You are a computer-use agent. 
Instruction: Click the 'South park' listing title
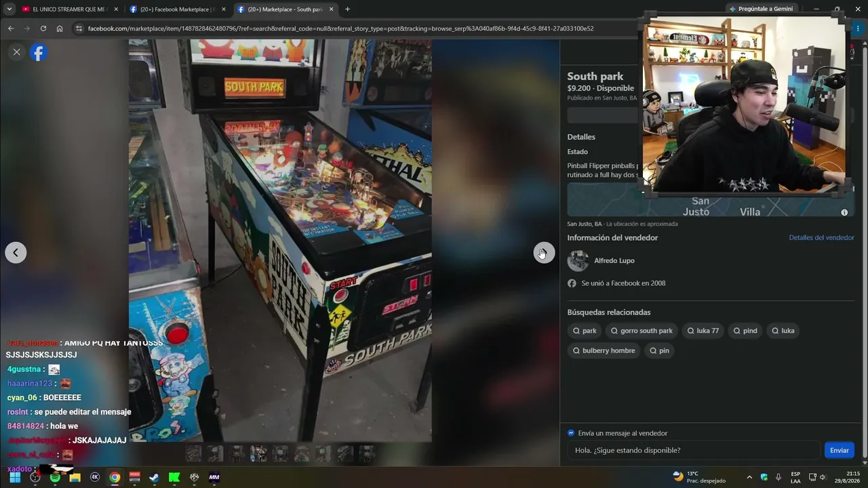coord(595,77)
